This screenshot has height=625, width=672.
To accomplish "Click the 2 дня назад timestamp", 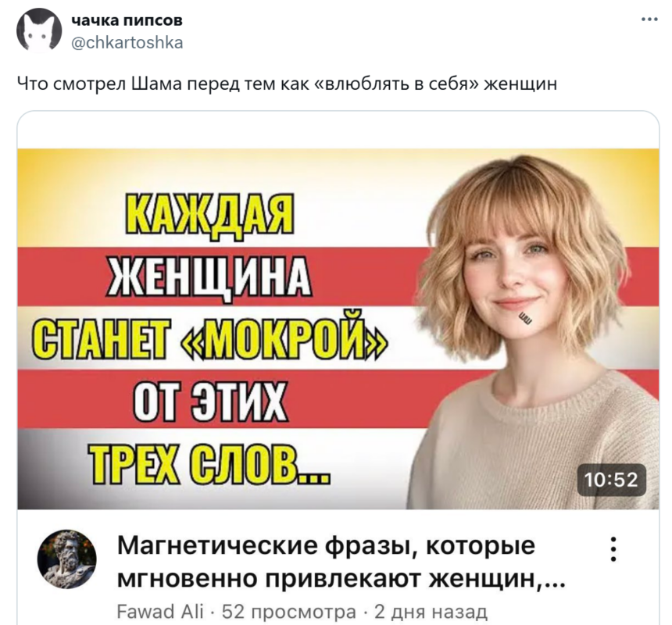I will coord(431,611).
